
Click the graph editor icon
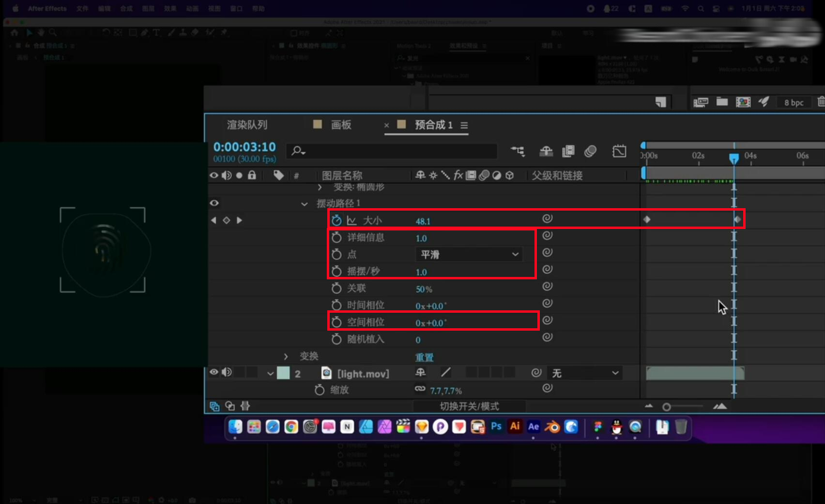pos(619,151)
